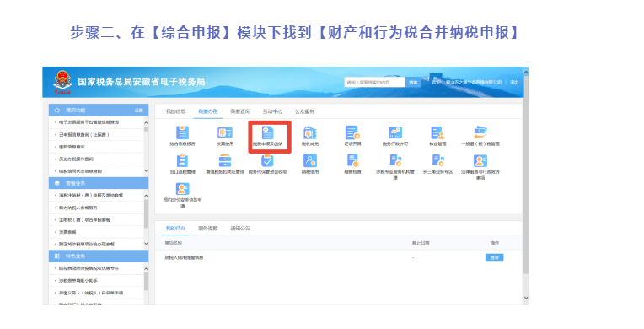Open the 纳税信用 icon

click(310, 160)
